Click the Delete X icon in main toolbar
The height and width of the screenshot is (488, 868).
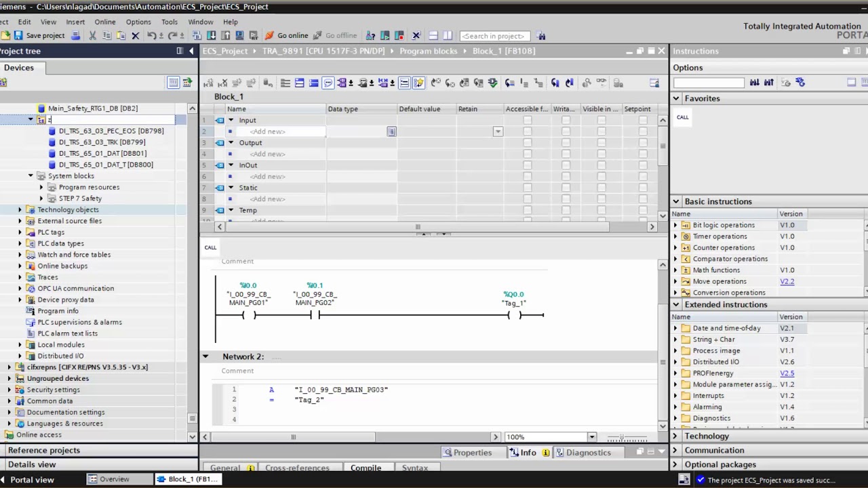point(135,35)
